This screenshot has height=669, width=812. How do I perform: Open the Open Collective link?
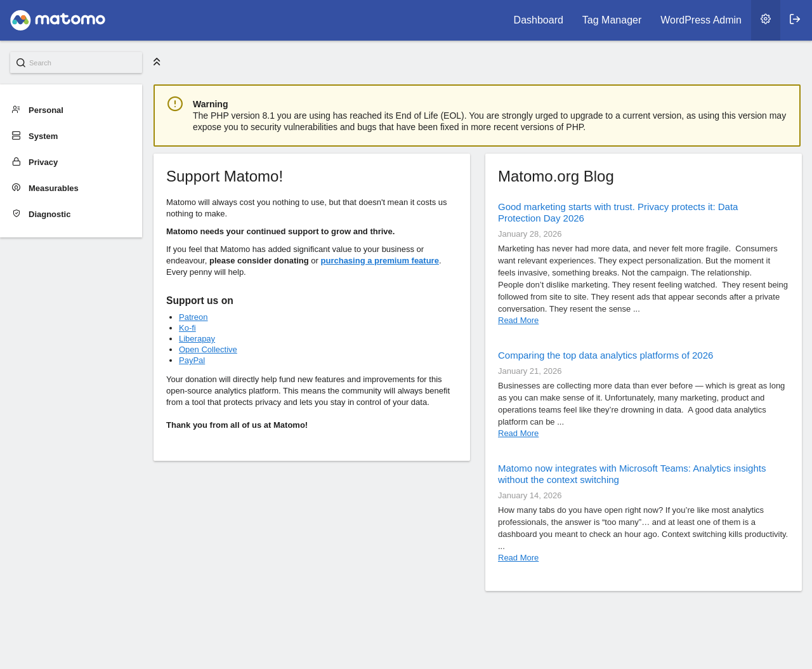208,350
